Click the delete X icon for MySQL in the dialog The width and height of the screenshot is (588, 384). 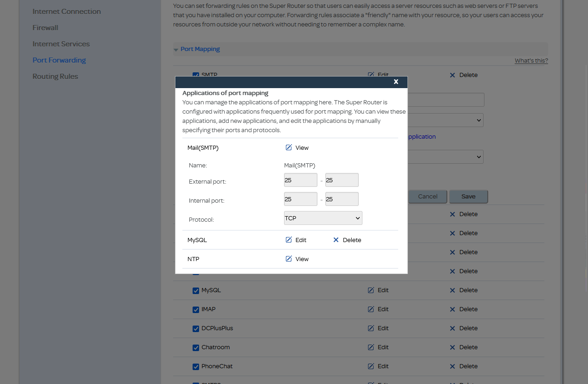pyautogui.click(x=336, y=240)
